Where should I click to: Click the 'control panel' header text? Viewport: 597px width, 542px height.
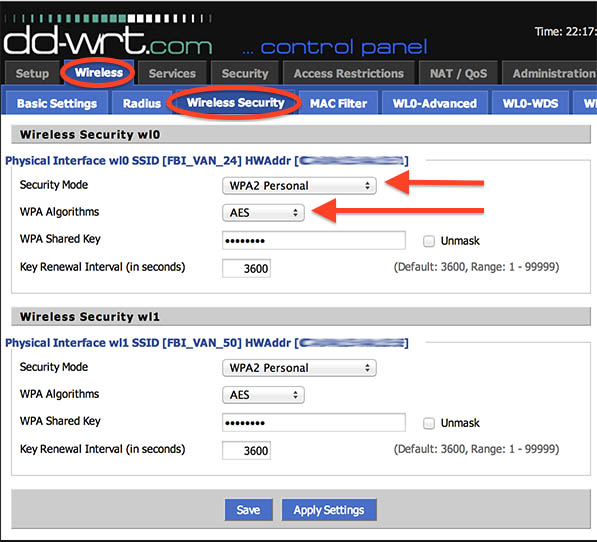point(344,47)
